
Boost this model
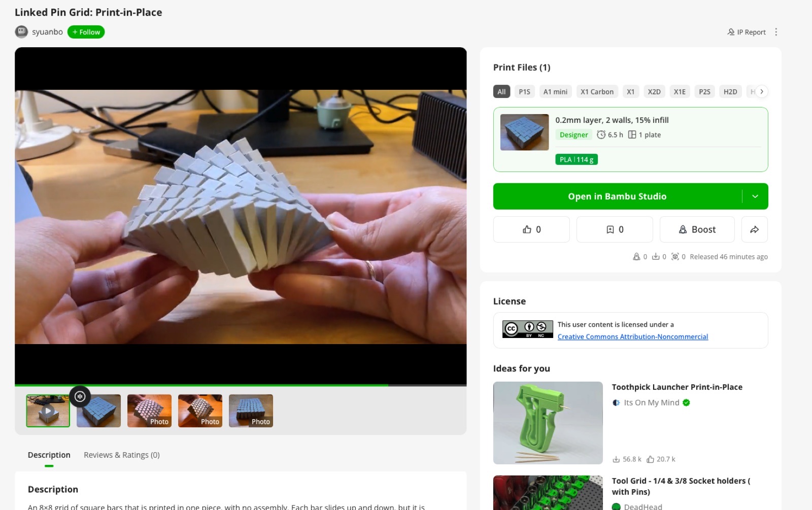click(697, 229)
